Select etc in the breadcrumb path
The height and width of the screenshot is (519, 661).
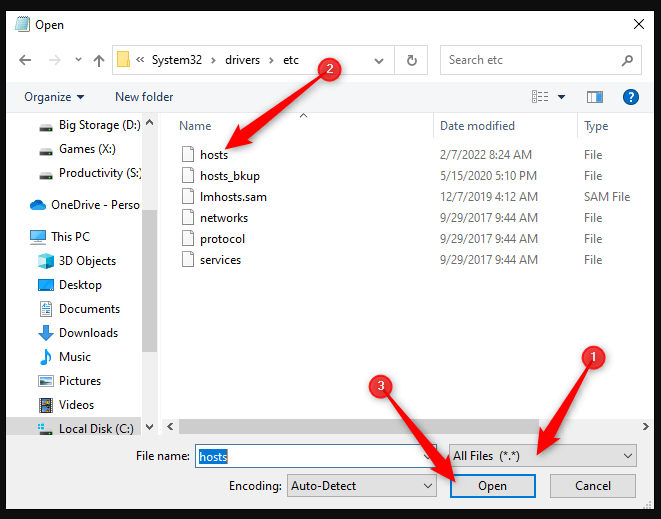[x=291, y=60]
